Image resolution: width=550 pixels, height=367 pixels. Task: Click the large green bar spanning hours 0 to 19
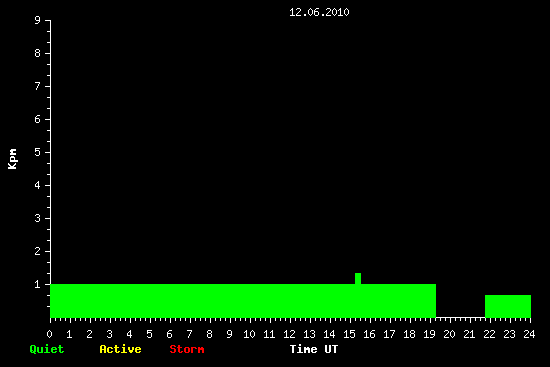pyautogui.click(x=243, y=301)
